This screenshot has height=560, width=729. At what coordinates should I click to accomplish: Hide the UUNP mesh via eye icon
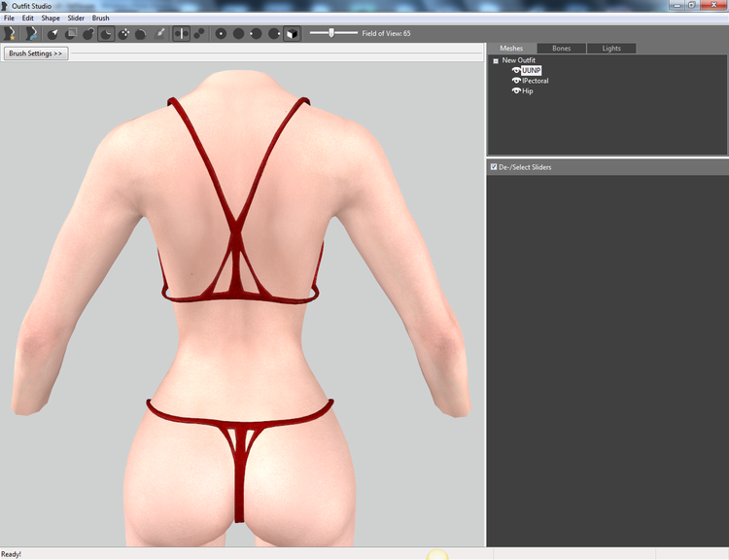point(516,70)
